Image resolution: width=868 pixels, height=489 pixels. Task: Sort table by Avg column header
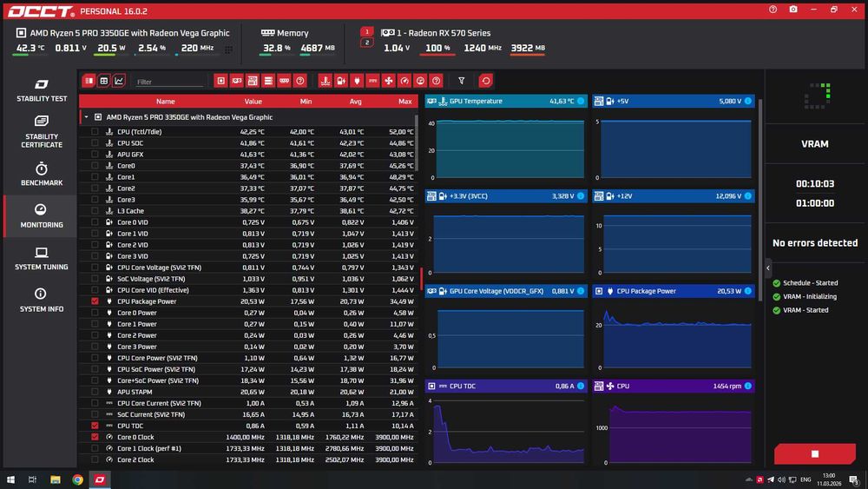click(355, 102)
